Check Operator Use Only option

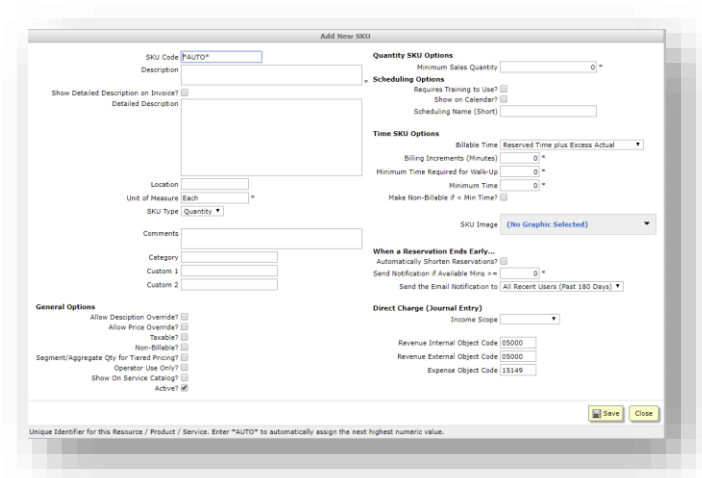tap(184, 367)
